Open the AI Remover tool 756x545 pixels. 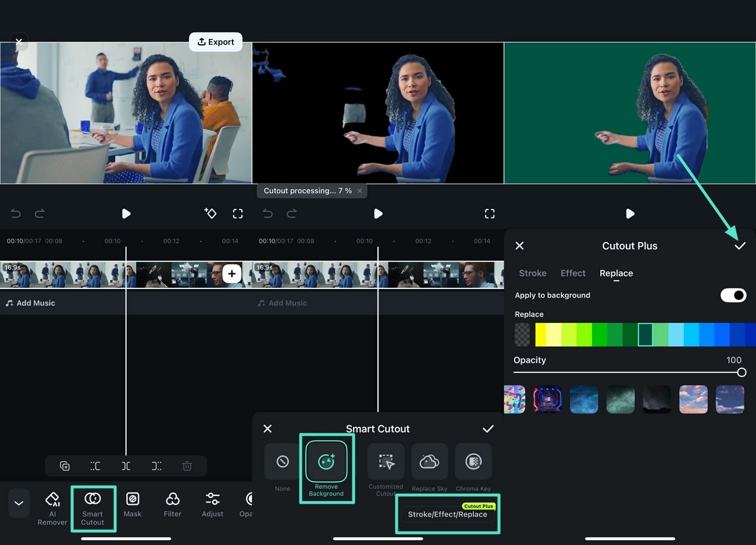tap(52, 508)
